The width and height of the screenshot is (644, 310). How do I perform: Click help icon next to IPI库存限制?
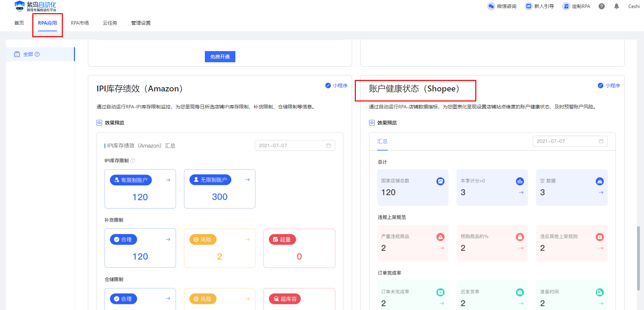pyautogui.click(x=133, y=161)
